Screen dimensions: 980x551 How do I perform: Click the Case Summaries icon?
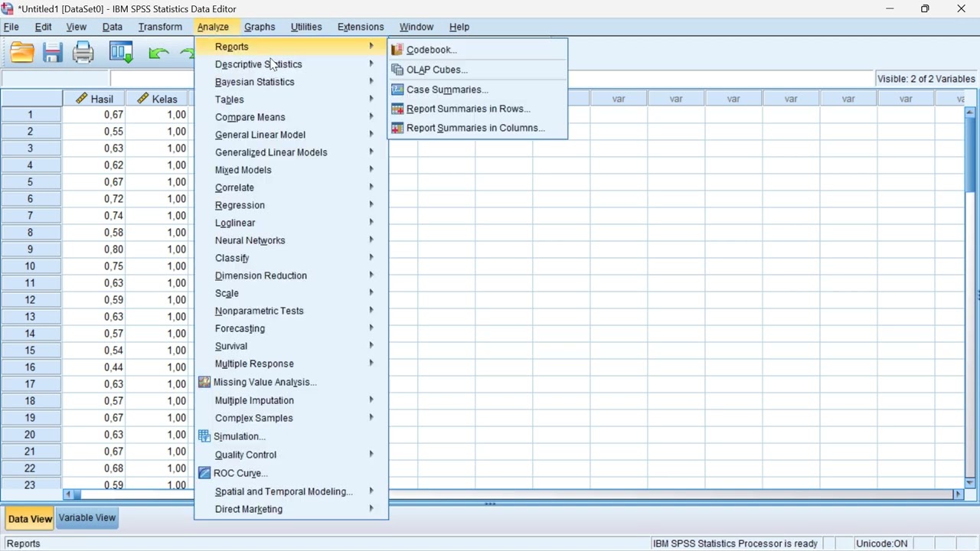(x=397, y=90)
